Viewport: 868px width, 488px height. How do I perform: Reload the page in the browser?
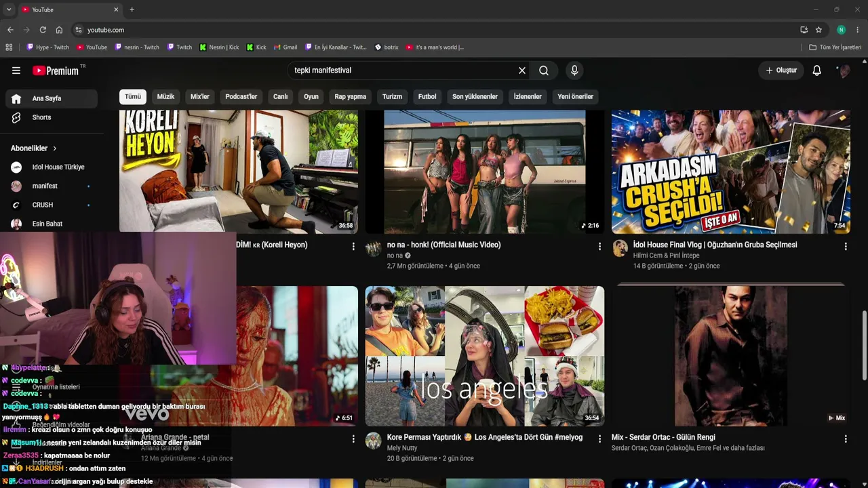click(43, 30)
